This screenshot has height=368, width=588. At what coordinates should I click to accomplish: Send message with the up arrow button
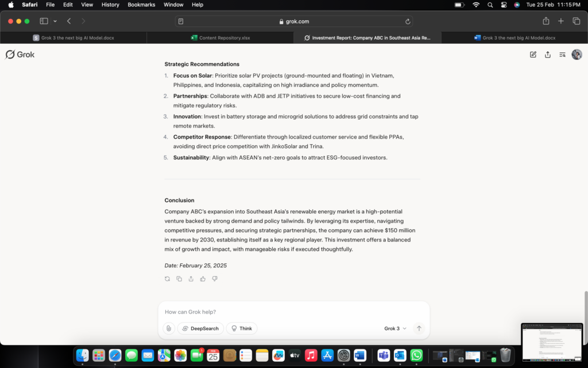(x=419, y=328)
